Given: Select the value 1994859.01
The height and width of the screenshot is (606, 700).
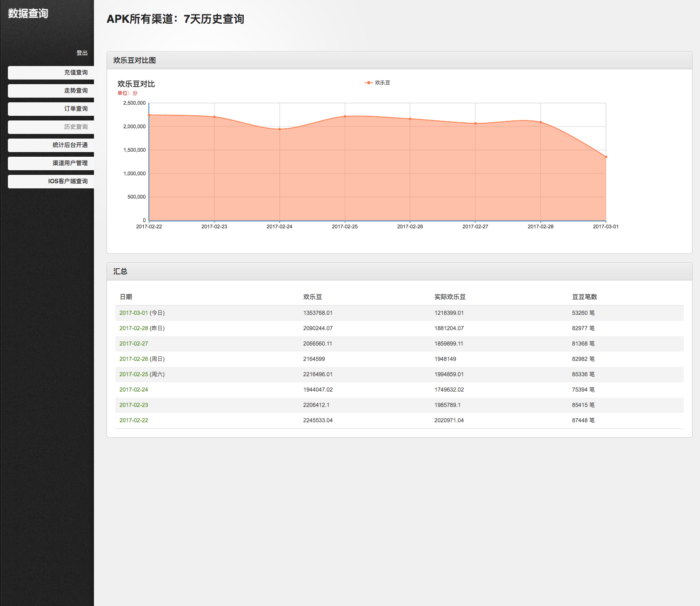Looking at the screenshot, I should (x=449, y=374).
